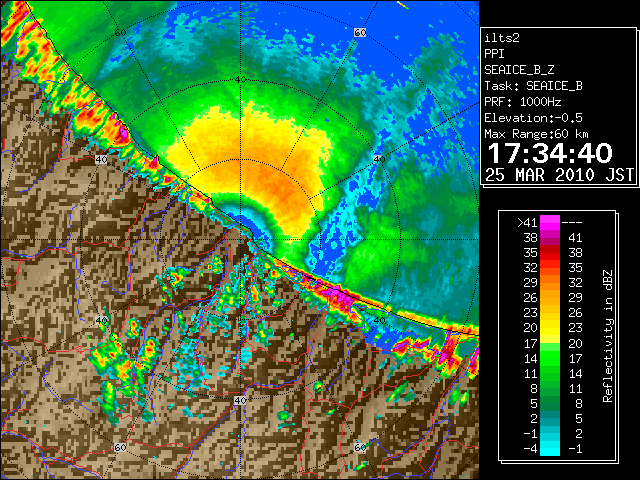Select the 'Task: SEAICE_B' line
Viewport: 640px width, 480px height.
pyautogui.click(x=533, y=86)
